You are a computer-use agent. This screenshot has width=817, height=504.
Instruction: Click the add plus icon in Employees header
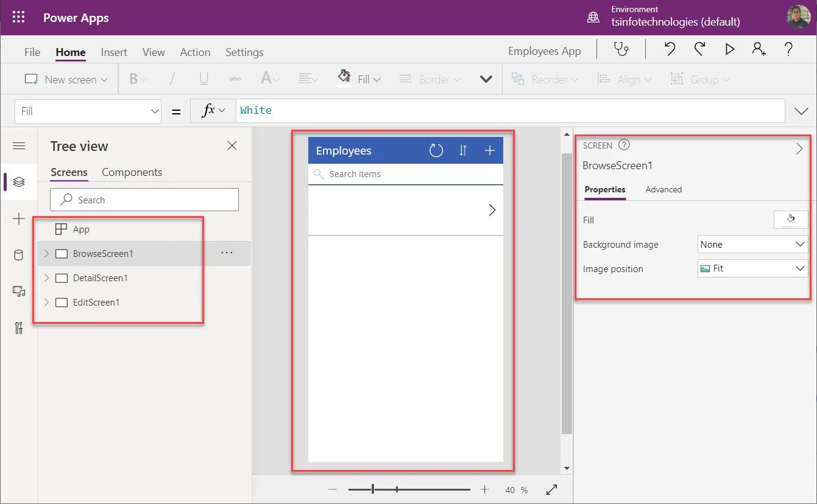(x=490, y=150)
